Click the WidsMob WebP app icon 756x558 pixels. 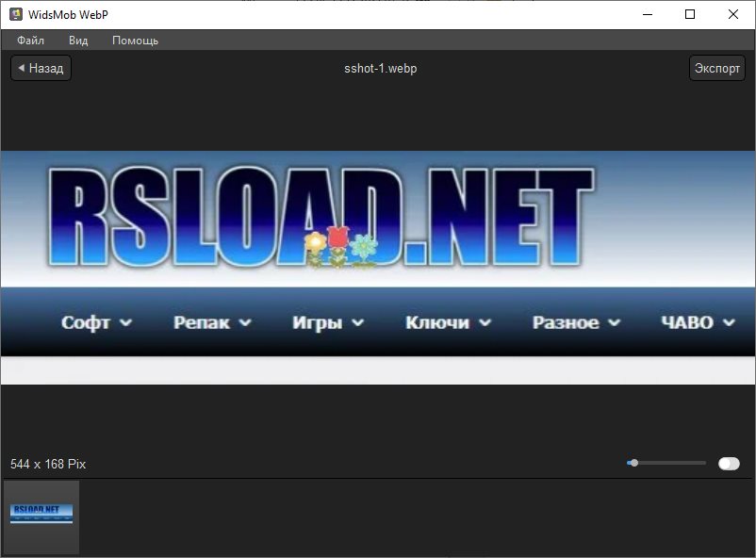pyautogui.click(x=16, y=14)
